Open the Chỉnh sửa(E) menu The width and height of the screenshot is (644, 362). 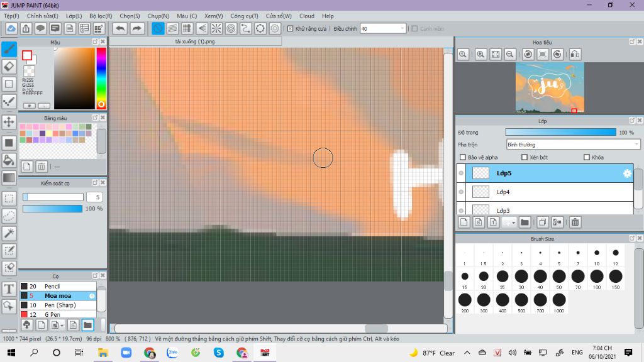[42, 16]
